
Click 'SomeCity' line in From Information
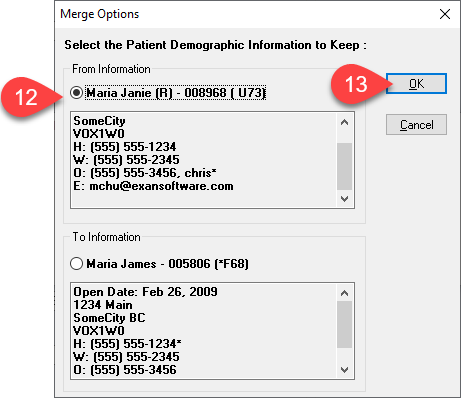pyautogui.click(x=99, y=121)
